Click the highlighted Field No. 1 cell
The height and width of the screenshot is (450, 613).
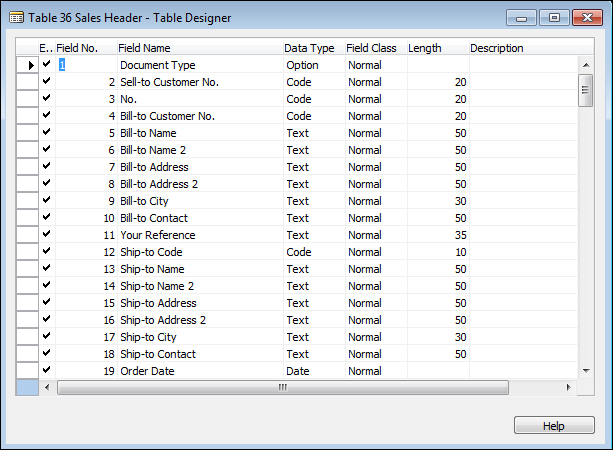(86, 65)
